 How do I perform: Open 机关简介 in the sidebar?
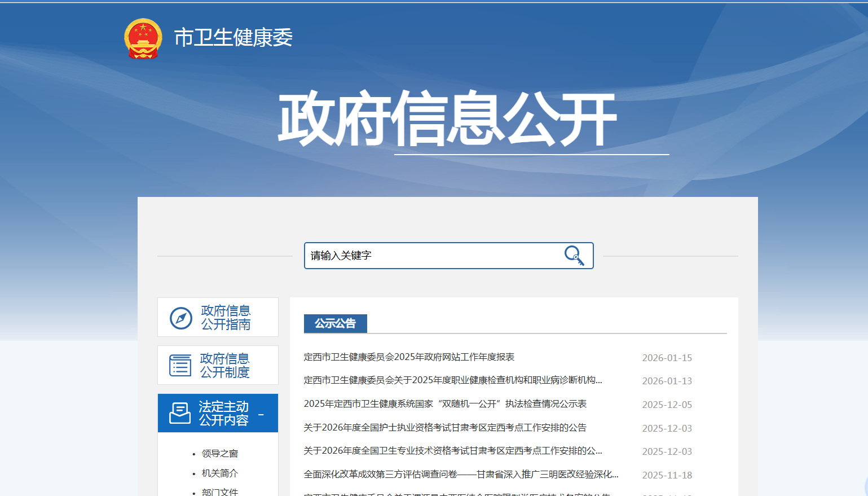point(220,473)
